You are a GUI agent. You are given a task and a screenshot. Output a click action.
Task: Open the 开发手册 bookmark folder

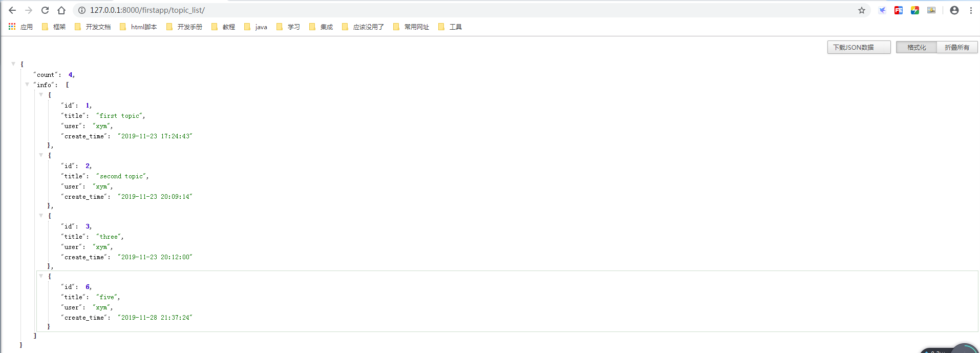click(184, 27)
